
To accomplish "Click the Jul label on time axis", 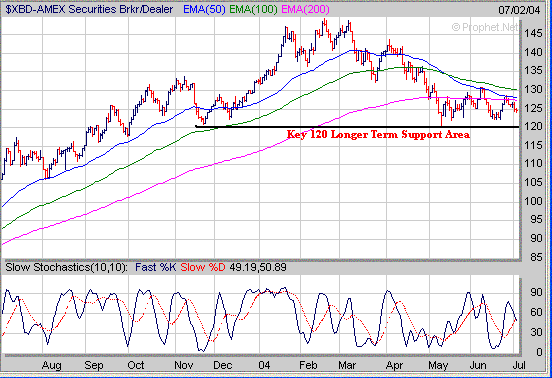I will [x=519, y=365].
